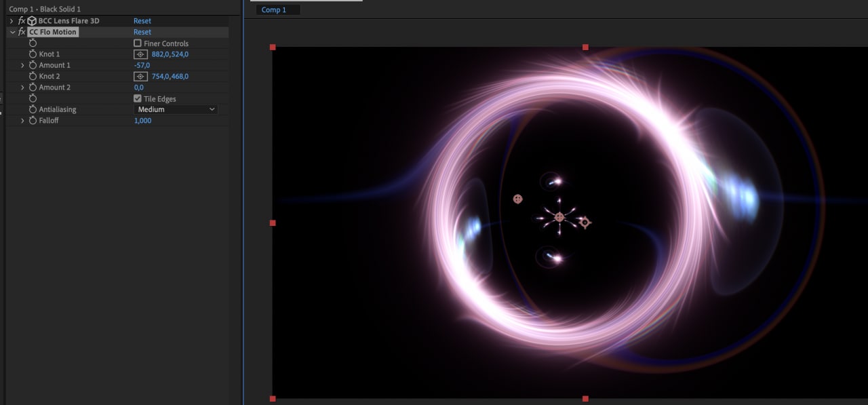Image resolution: width=868 pixels, height=405 pixels.
Task: Enable the Falloff stopwatch
Action: point(33,120)
